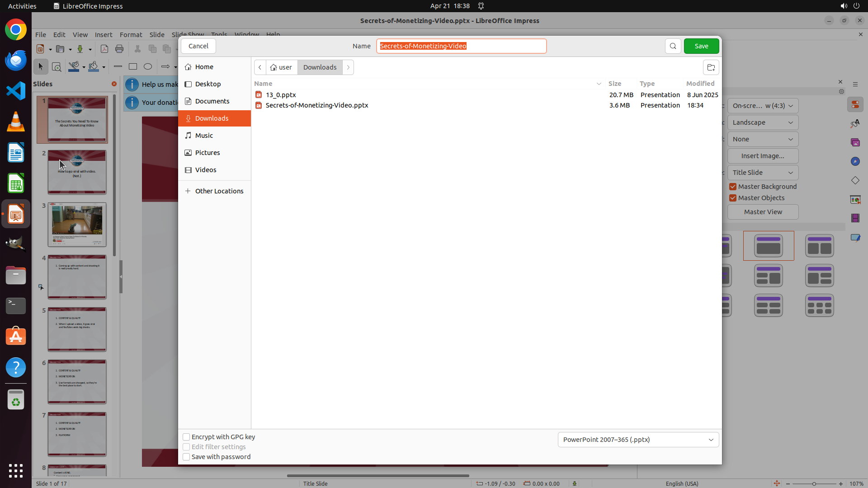The width and height of the screenshot is (868, 488).
Task: Click the create new folder icon
Action: coord(711,67)
